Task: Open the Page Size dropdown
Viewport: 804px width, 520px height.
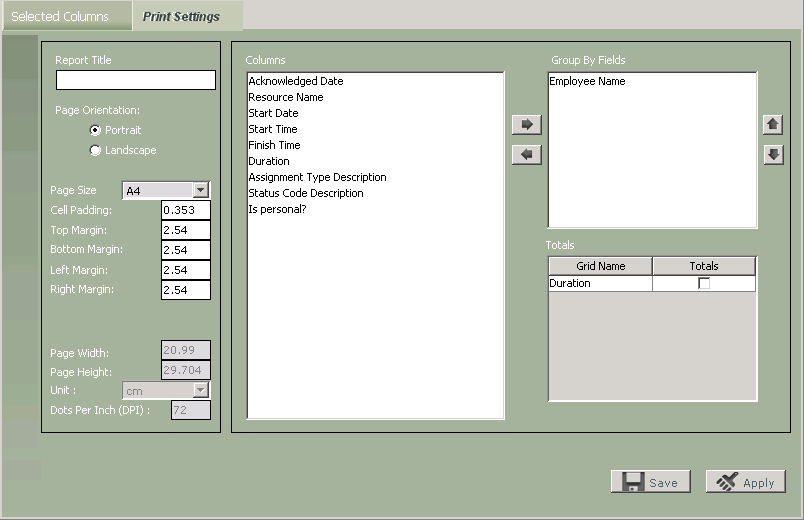Action: (x=200, y=190)
